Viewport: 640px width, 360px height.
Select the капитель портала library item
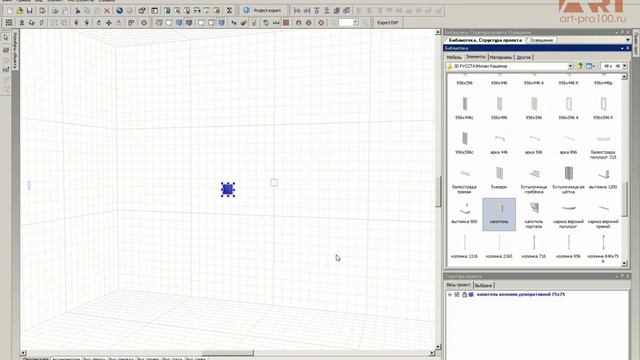pyautogui.click(x=534, y=214)
